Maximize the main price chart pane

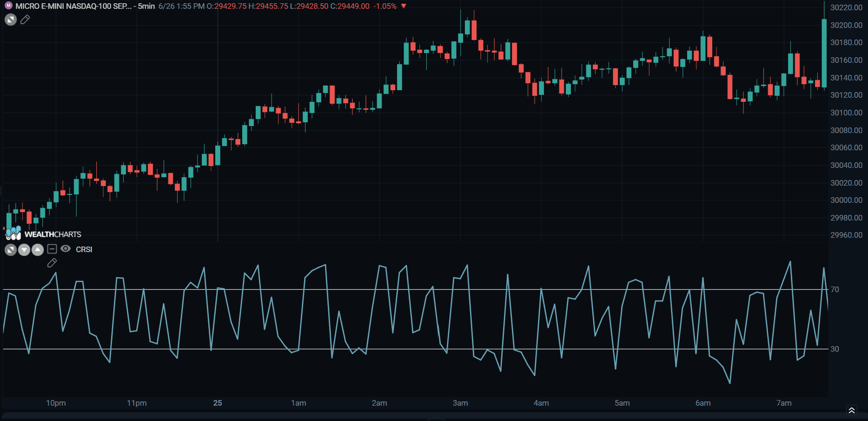(x=11, y=20)
